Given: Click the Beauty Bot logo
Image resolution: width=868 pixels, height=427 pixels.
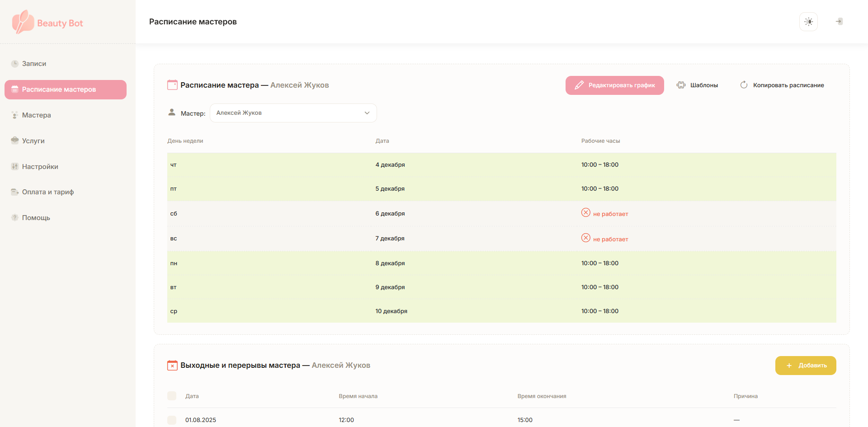Looking at the screenshot, I should [47, 22].
